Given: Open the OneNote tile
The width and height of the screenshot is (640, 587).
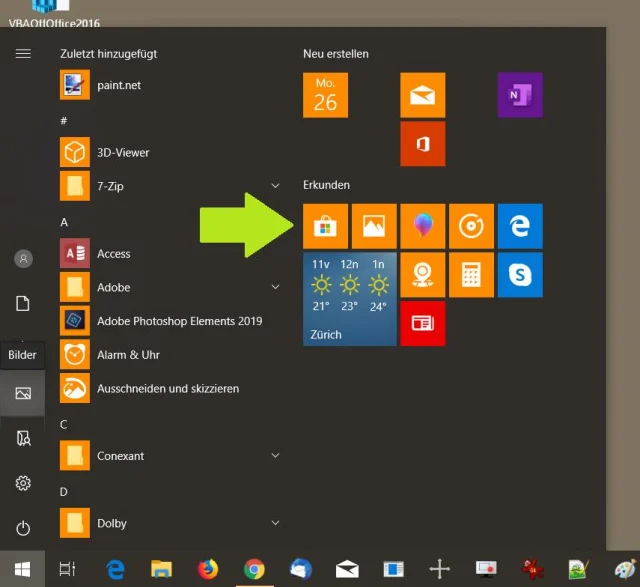Looking at the screenshot, I should pos(520,95).
